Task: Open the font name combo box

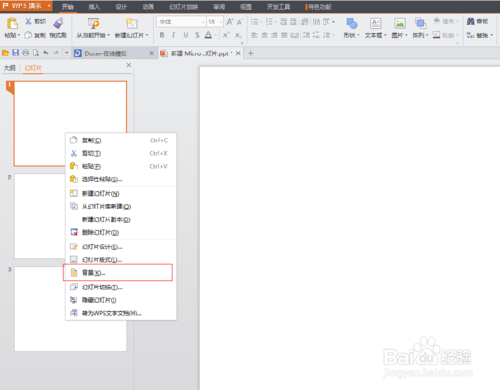Action: tap(181, 22)
